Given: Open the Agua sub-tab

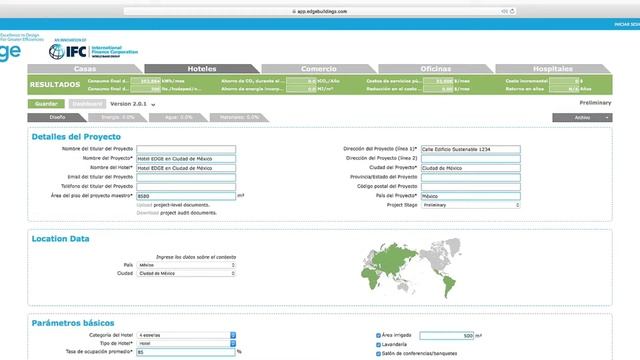Looking at the screenshot, I should pos(178,118).
